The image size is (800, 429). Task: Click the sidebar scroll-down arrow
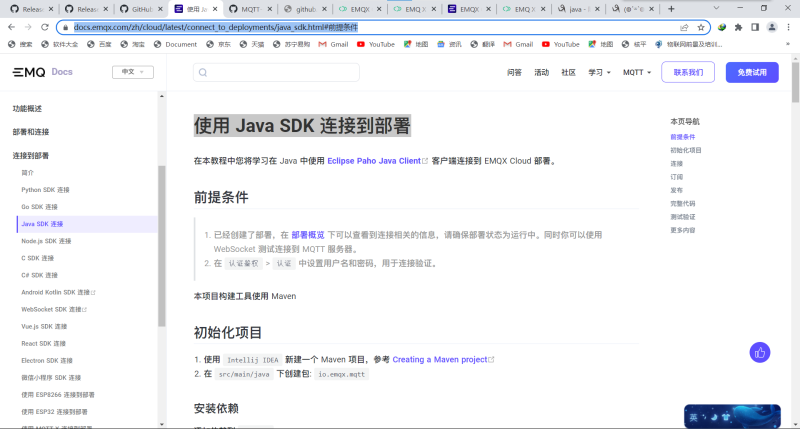(x=162, y=424)
